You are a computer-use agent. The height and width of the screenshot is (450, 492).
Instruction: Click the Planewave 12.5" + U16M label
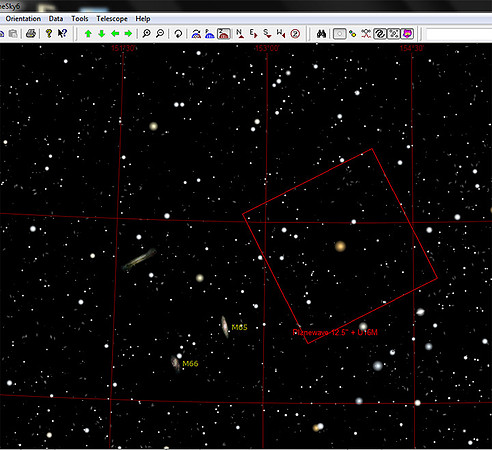335,332
